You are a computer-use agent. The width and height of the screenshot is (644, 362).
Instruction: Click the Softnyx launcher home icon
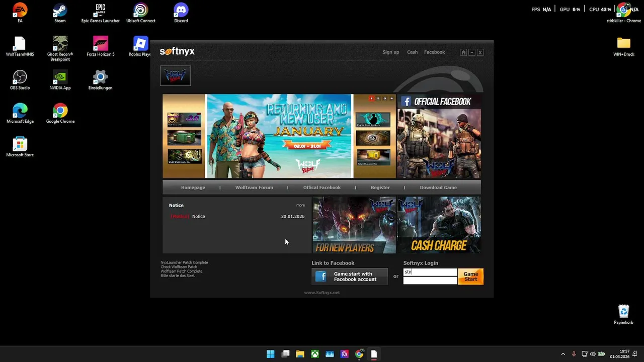pos(463,52)
